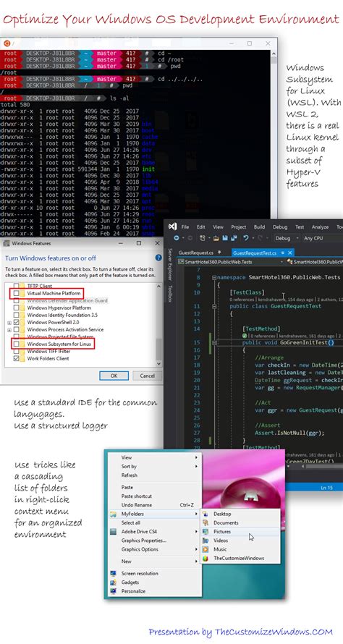
Task: Expand the Windows PowerShell 2.0 tree node
Action: (x=9, y=323)
